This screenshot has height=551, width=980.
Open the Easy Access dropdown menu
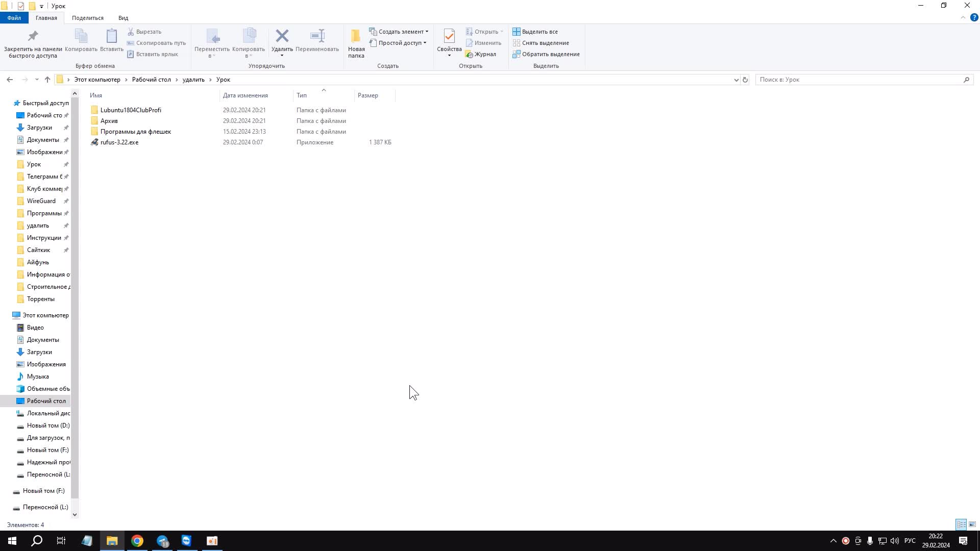[x=425, y=43]
